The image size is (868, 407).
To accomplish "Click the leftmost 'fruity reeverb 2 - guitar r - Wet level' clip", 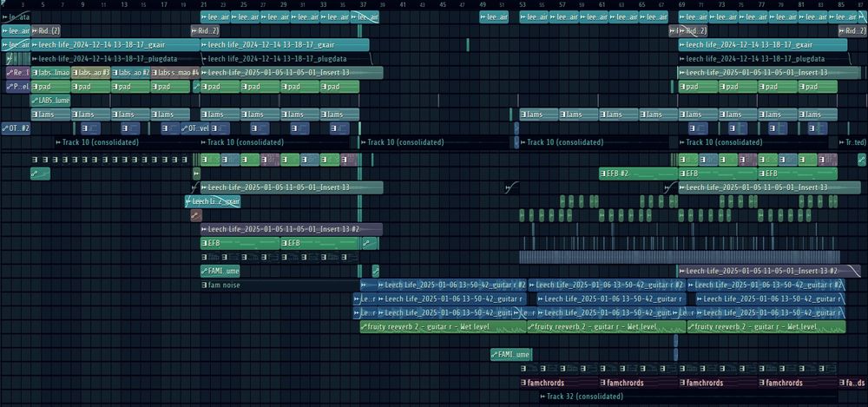I will pos(443,326).
